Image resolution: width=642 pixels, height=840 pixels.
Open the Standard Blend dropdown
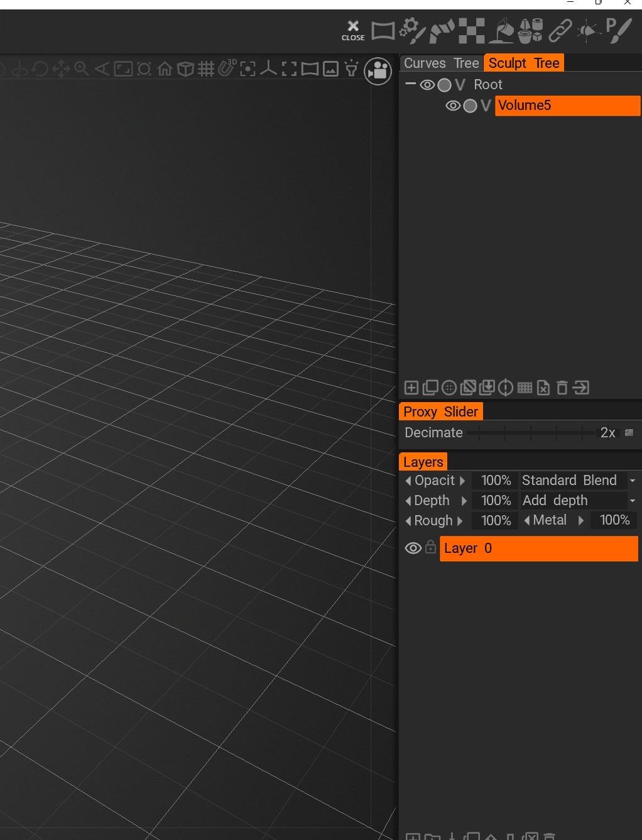634,480
